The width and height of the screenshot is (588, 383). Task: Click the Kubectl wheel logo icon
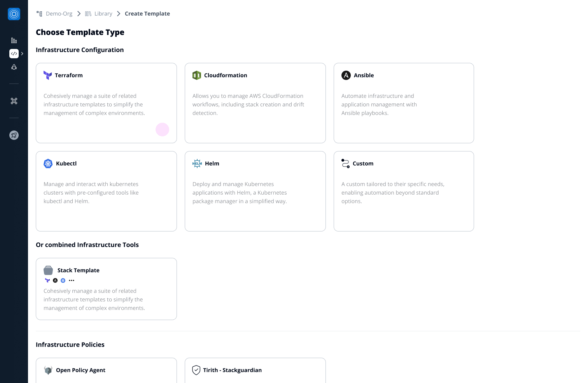coord(48,164)
